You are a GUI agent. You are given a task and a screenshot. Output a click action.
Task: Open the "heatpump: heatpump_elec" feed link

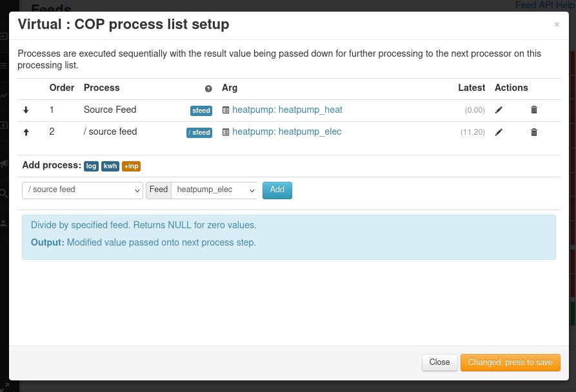click(x=287, y=132)
